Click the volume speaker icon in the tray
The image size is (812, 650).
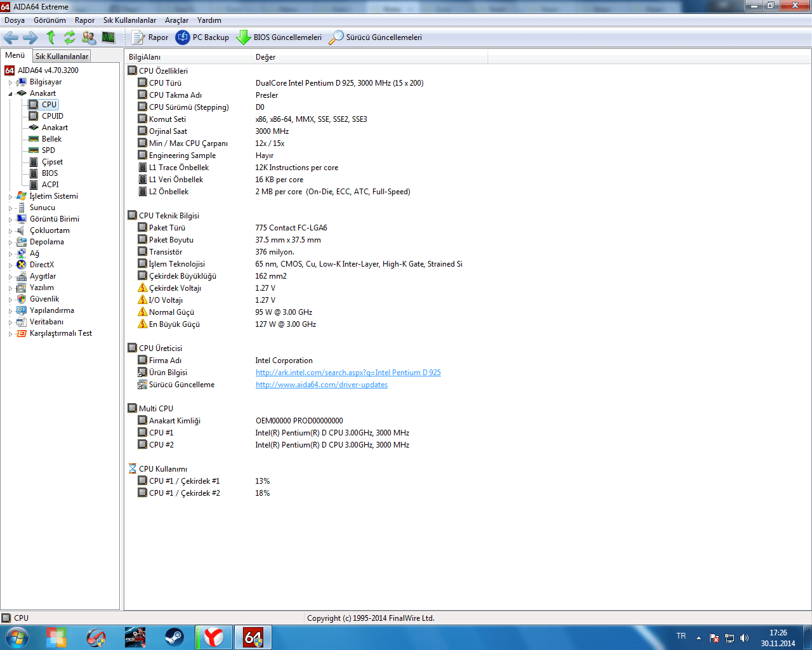pyautogui.click(x=744, y=638)
